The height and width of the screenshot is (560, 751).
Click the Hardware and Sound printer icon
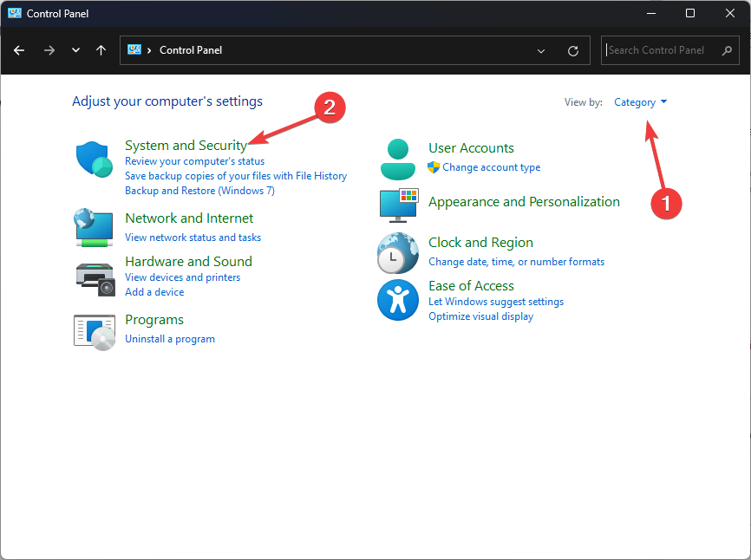point(94,277)
